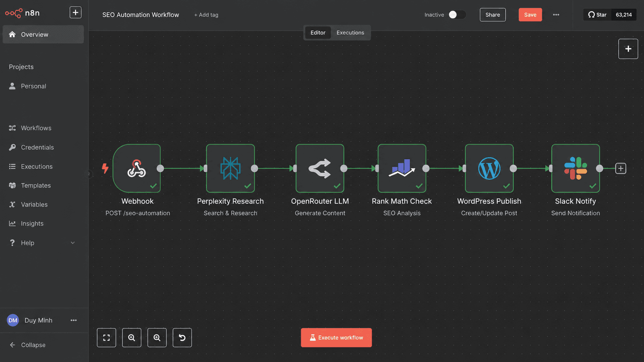Click the webhook trigger lightning icon
Viewport: 644px width, 362px height.
tap(105, 168)
